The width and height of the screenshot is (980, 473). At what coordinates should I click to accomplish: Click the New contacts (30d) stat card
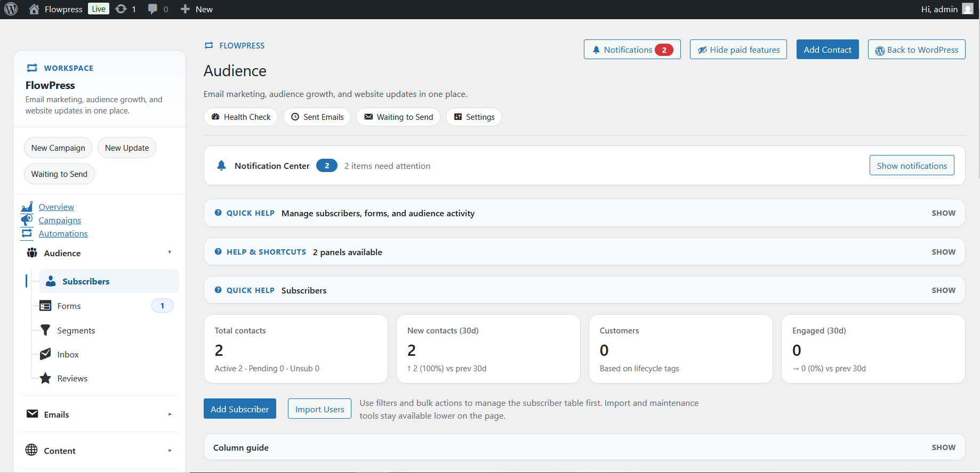[488, 349]
